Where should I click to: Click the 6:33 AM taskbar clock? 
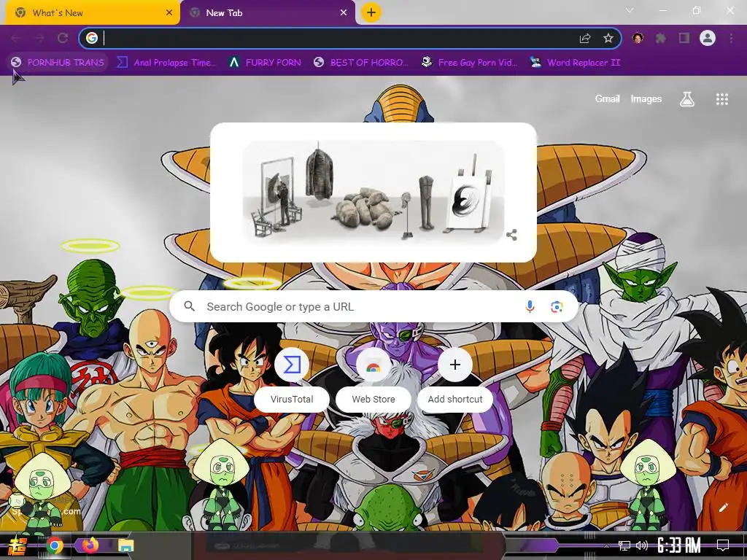(x=679, y=545)
